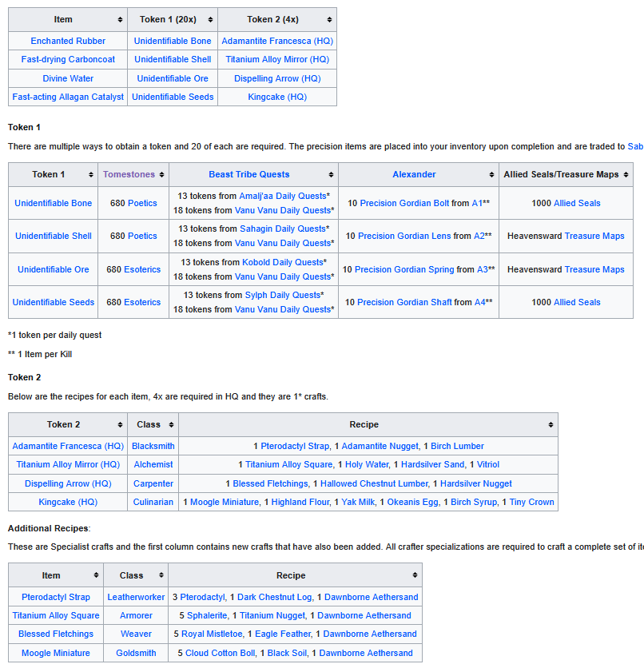
Task: Open the Holy Water link
Action: (367, 464)
